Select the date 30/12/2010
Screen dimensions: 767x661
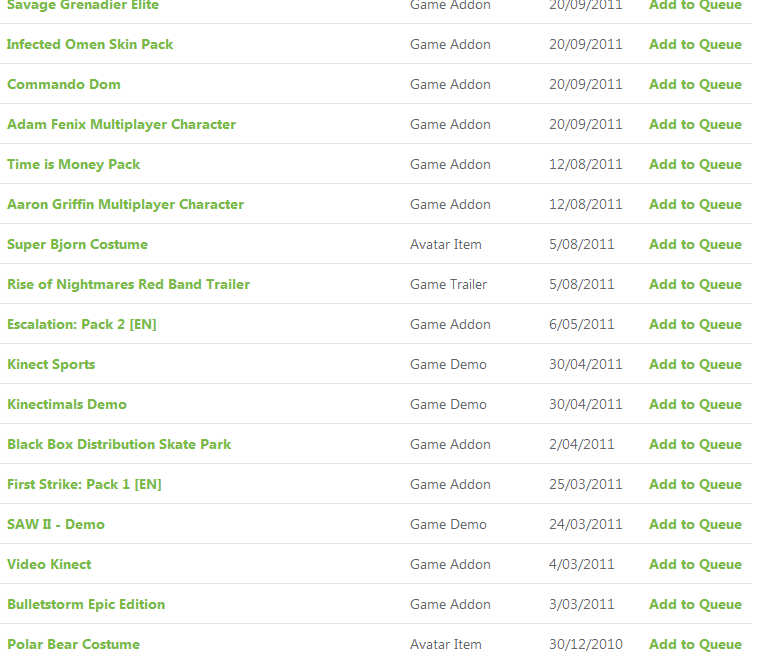point(586,645)
